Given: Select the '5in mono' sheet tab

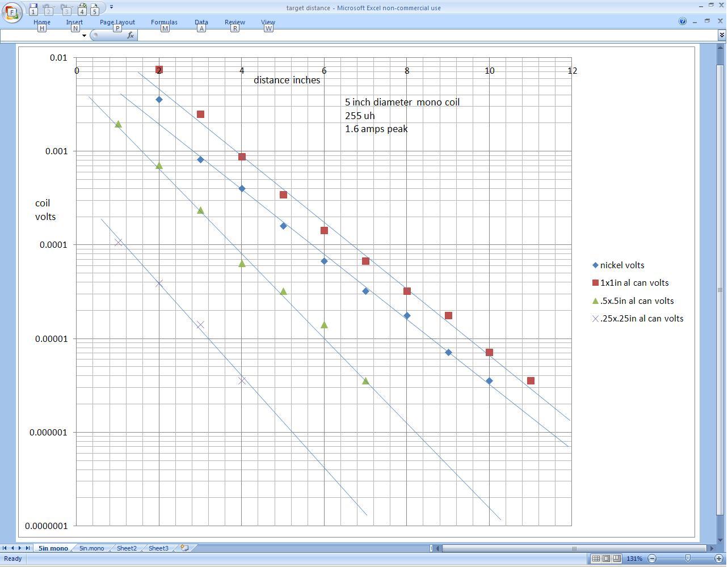Looking at the screenshot, I should 53,548.
